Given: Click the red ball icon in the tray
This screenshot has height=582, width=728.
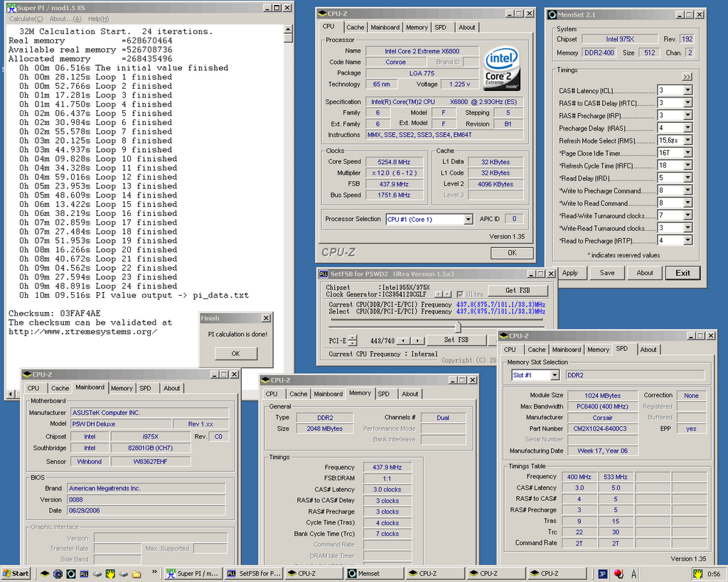Looking at the screenshot, I should [x=619, y=573].
